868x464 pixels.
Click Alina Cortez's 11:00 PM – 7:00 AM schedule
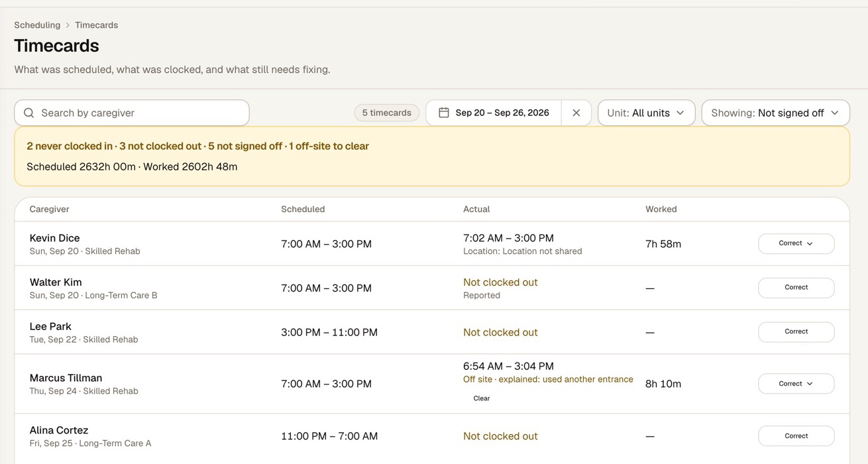(329, 436)
